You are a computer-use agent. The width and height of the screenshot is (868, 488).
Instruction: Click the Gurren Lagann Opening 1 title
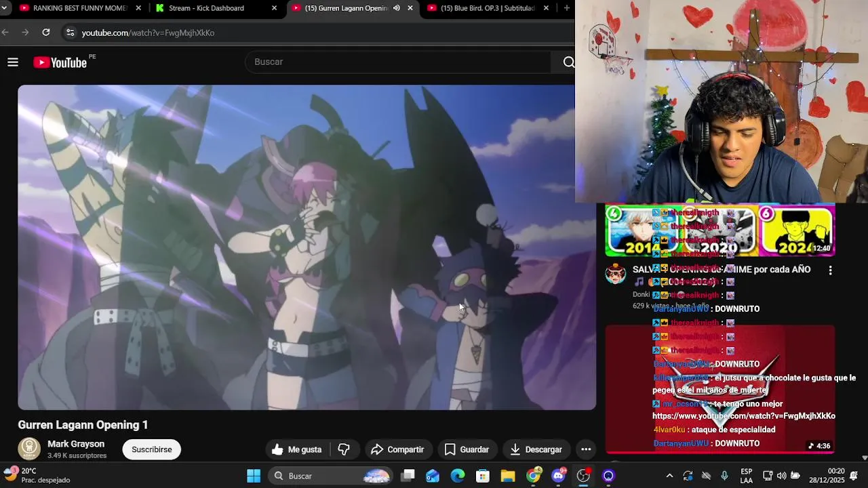[x=83, y=425]
